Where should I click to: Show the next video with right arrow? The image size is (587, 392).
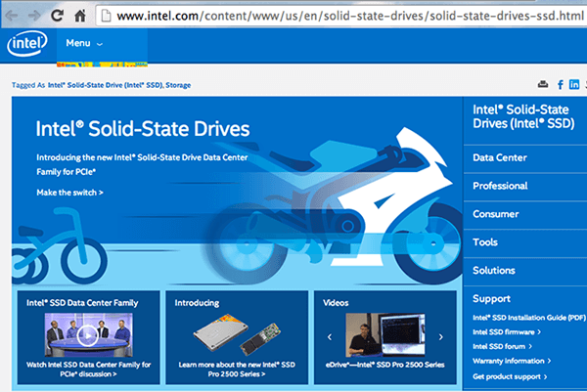pyautogui.click(x=440, y=336)
